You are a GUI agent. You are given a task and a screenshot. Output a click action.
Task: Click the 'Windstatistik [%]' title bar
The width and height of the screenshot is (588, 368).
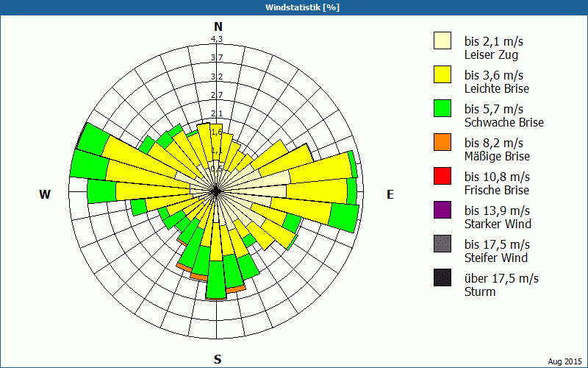pos(294,7)
